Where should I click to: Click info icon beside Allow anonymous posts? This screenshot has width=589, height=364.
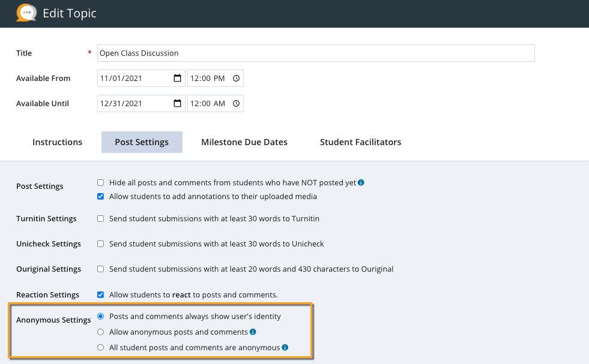(x=253, y=332)
